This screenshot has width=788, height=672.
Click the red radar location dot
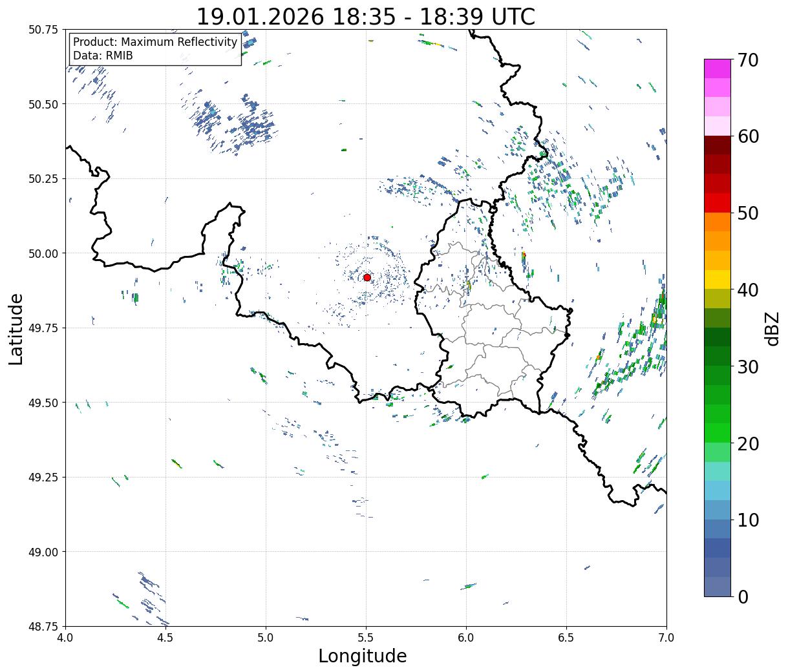pyautogui.click(x=367, y=277)
